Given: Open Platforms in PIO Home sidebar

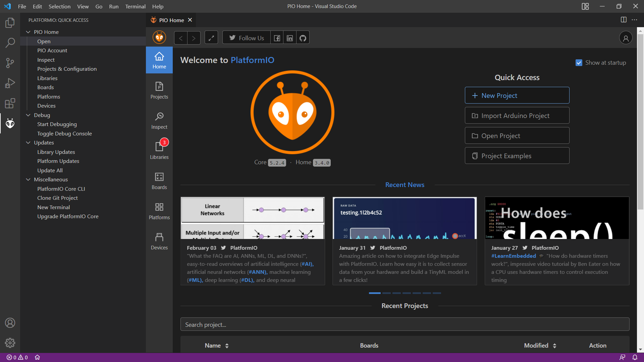Looking at the screenshot, I should [x=159, y=211].
